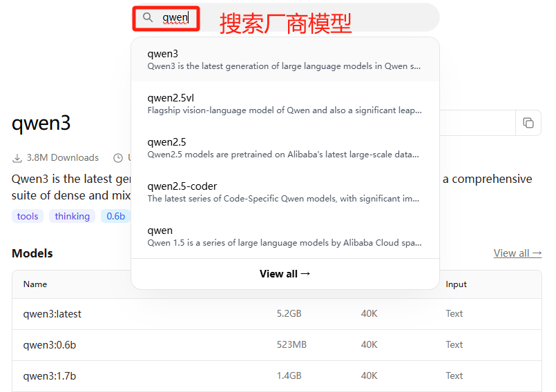556x392 pixels.
Task: Click the 0.6b size tag
Action: [x=115, y=216]
